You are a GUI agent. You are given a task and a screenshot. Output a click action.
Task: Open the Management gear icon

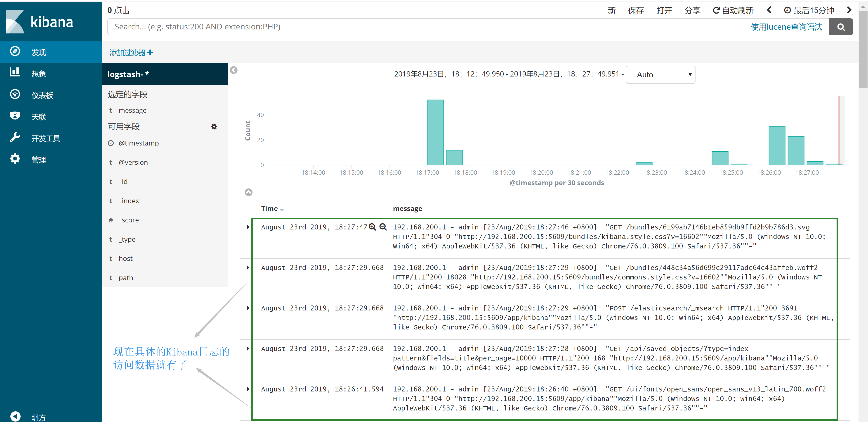click(15, 159)
